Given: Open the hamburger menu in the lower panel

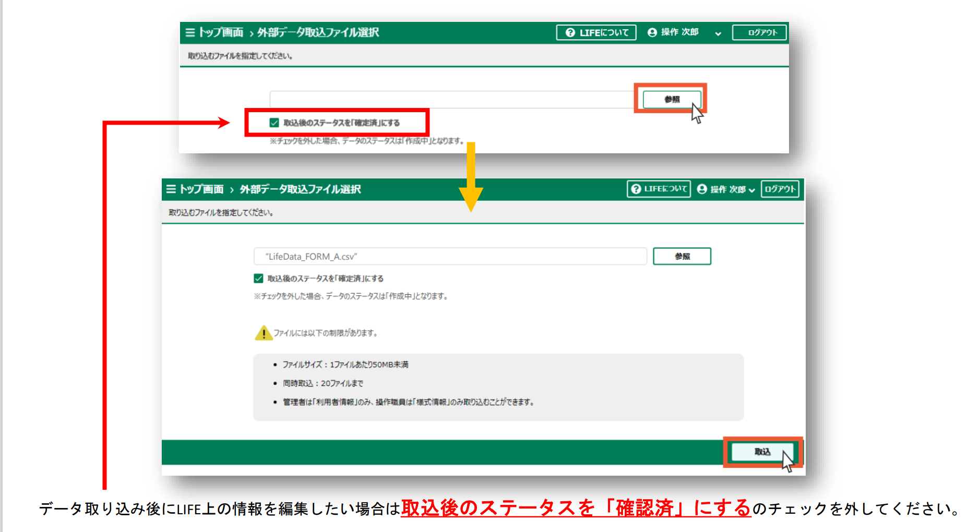Looking at the screenshot, I should coord(171,189).
